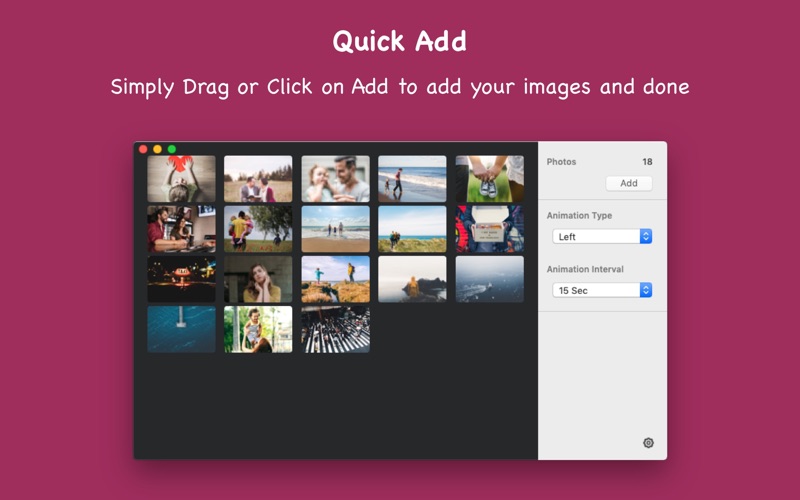Image resolution: width=800 pixels, height=500 pixels.
Task: Select the couple sitting in field thumbnail
Action: click(258, 179)
